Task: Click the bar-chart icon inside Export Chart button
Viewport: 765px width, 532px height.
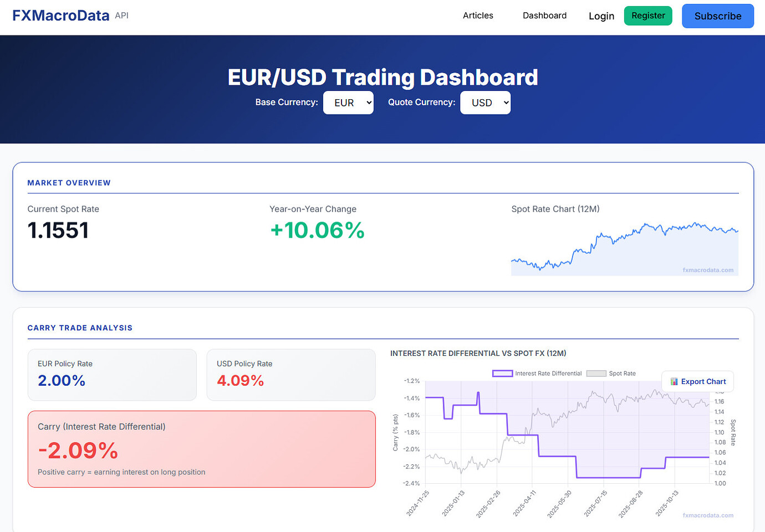Action: [x=674, y=381]
